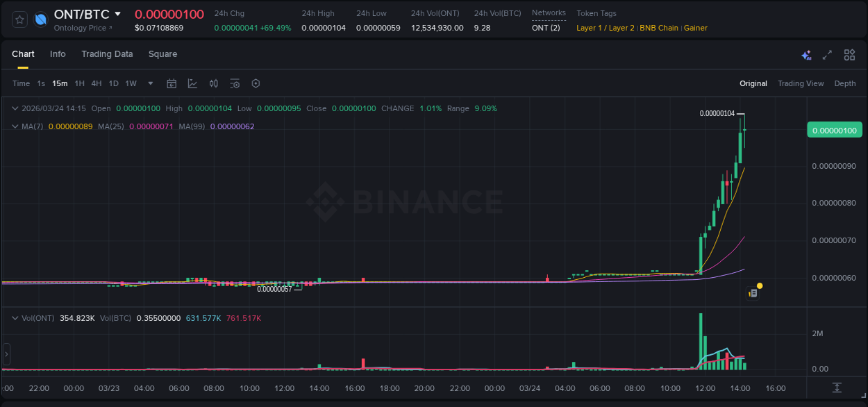Open the extra timeframes dropdown arrow
Viewport: 868px width, 407px height.
coord(149,83)
